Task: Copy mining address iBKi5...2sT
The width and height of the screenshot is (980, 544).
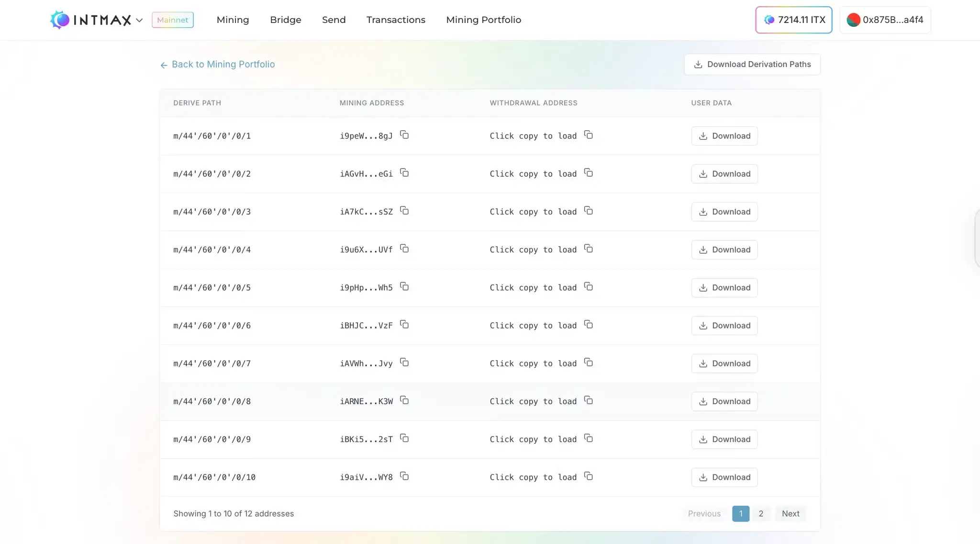Action: (404, 438)
